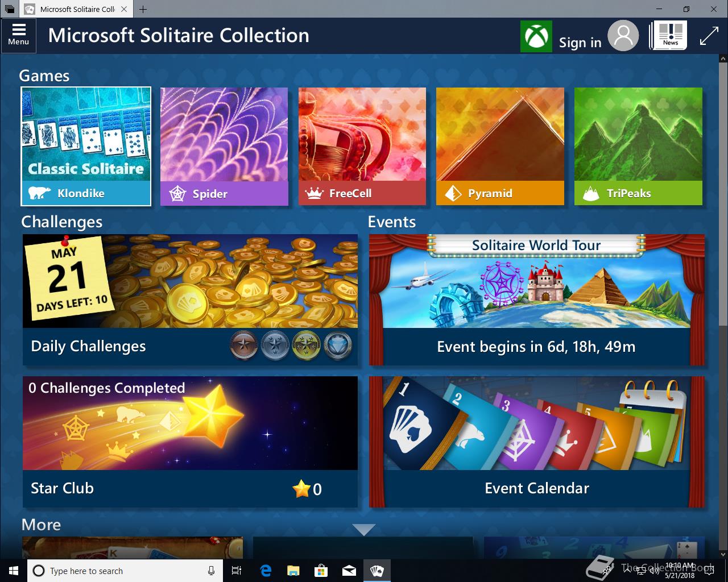This screenshot has width=728, height=582.
Task: Click the FreeCell crown icon
Action: [x=314, y=194]
